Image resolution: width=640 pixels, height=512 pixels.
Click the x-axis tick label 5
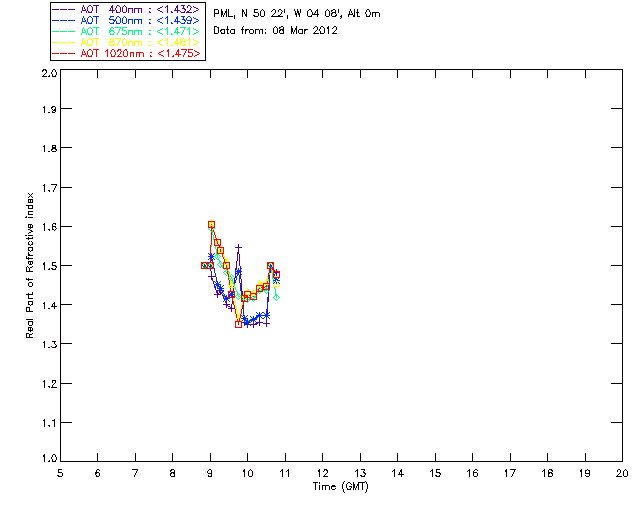[x=60, y=473]
